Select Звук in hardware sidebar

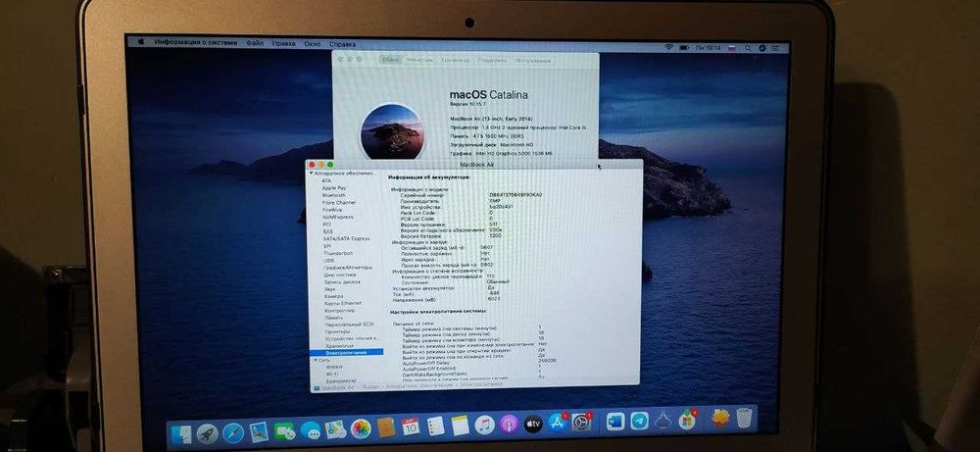tap(330, 289)
